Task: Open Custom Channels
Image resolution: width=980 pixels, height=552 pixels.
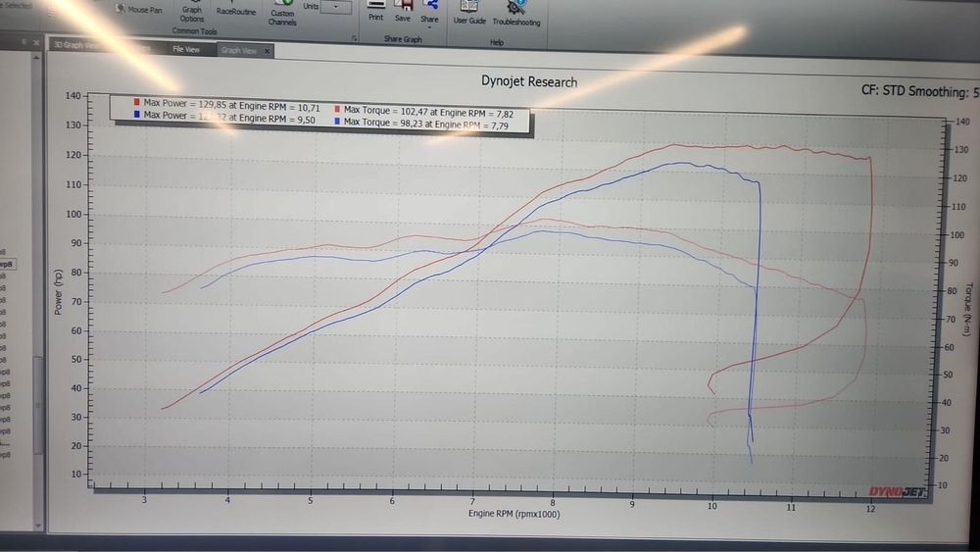Action: click(282, 14)
